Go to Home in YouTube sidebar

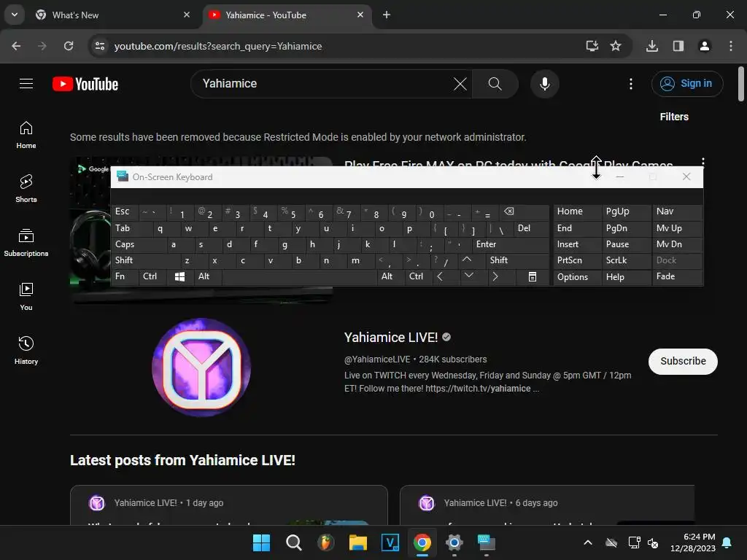point(26,135)
